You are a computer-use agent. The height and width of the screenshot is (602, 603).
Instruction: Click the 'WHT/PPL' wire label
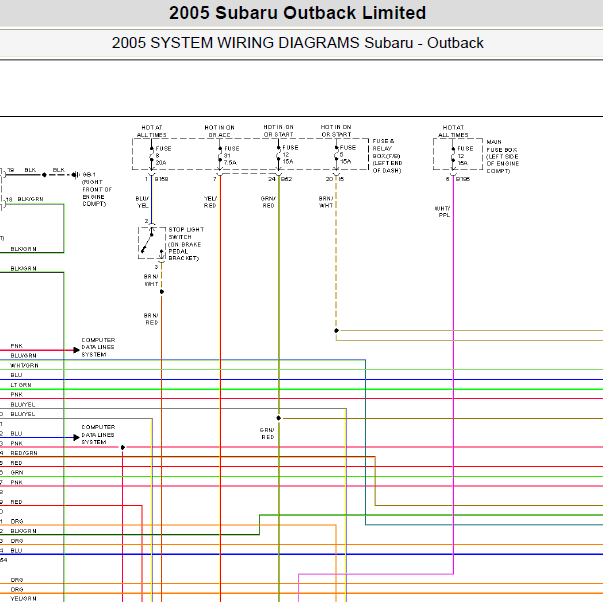pyautogui.click(x=443, y=212)
